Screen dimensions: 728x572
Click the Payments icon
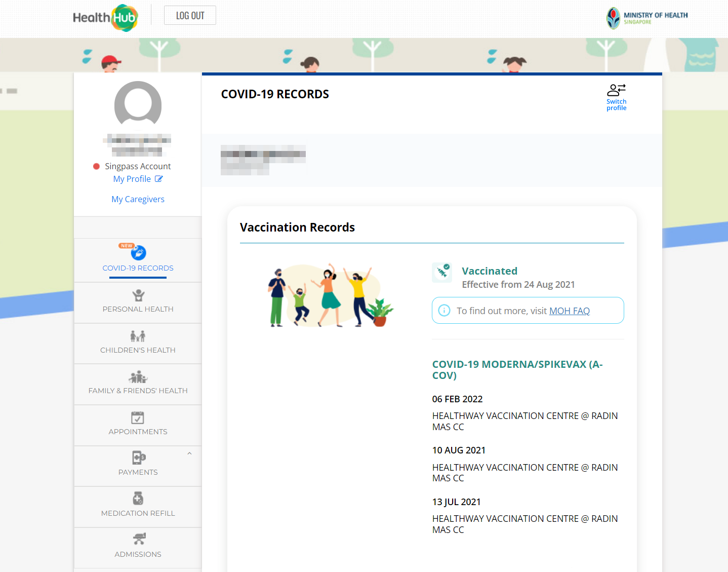tap(138, 457)
